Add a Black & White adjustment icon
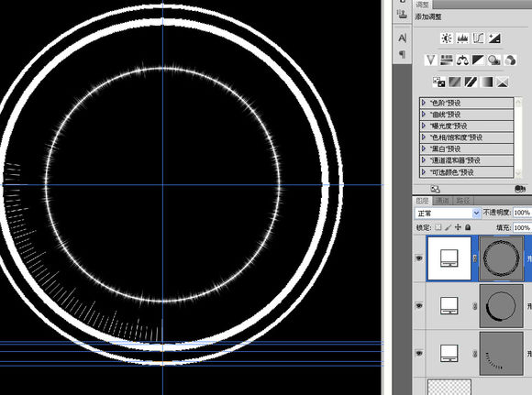 point(478,60)
